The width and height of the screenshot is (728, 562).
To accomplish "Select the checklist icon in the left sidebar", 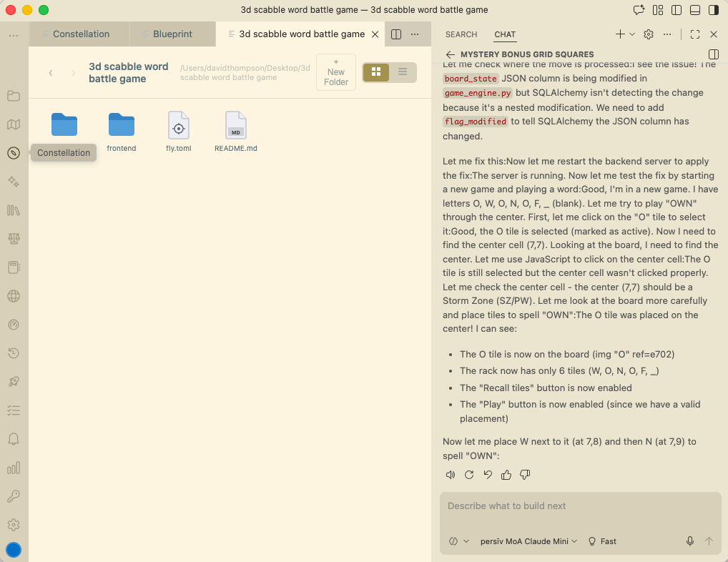I will pyautogui.click(x=14, y=410).
